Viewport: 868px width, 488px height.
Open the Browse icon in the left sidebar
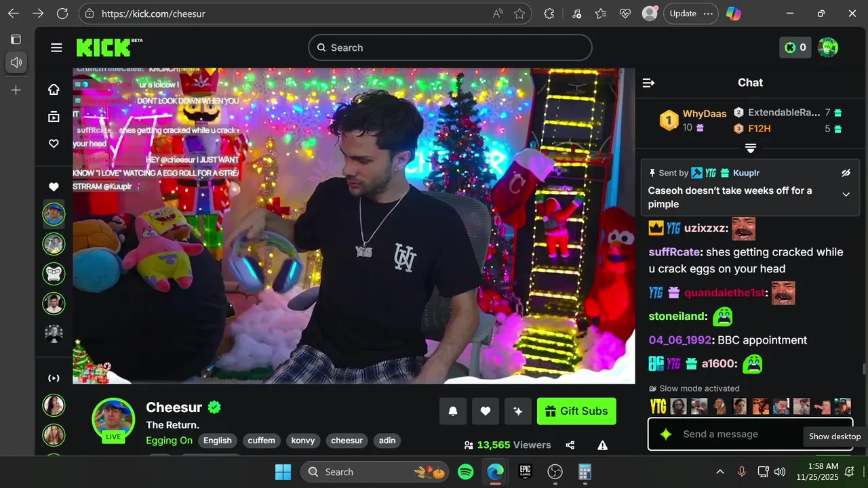pyautogui.click(x=54, y=117)
